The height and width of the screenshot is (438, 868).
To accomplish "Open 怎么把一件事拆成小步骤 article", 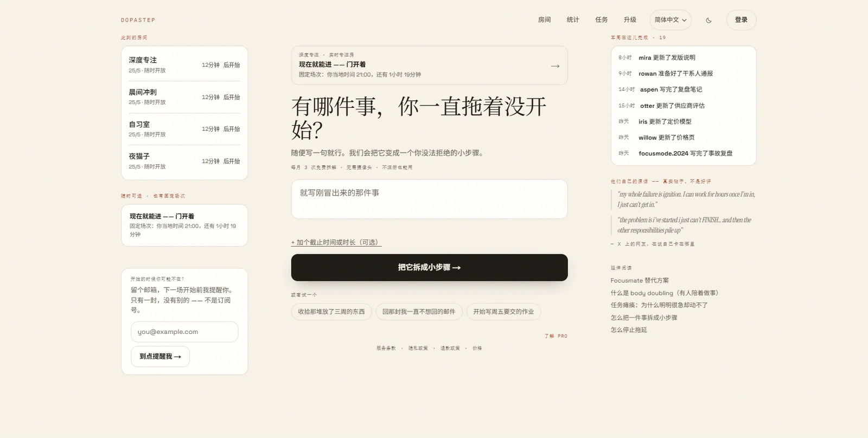I will (644, 318).
